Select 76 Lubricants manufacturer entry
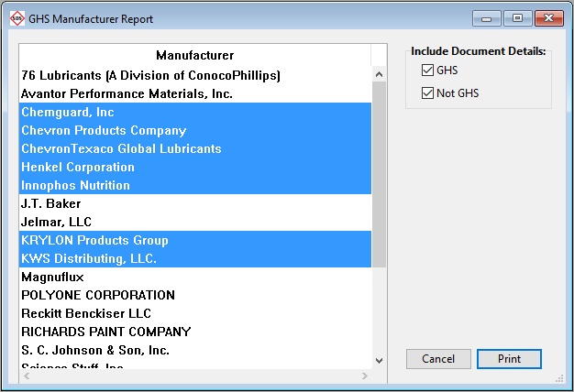The image size is (574, 392). click(150, 75)
